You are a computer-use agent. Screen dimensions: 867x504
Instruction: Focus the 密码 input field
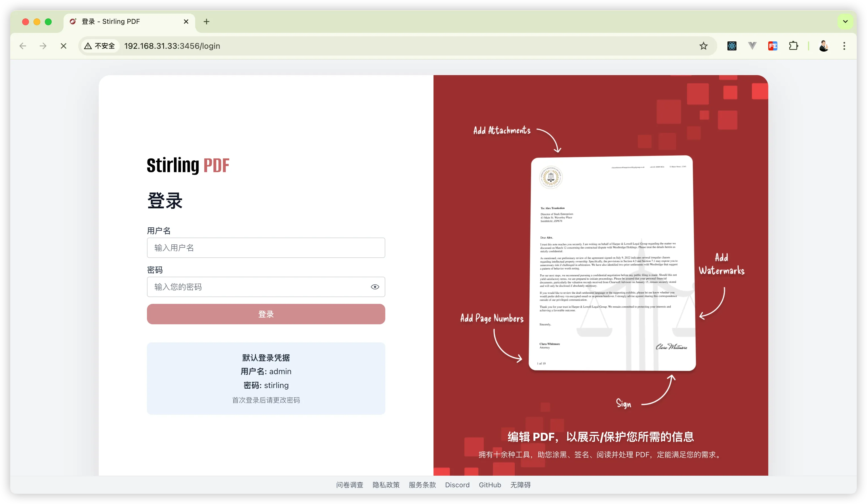pos(266,287)
